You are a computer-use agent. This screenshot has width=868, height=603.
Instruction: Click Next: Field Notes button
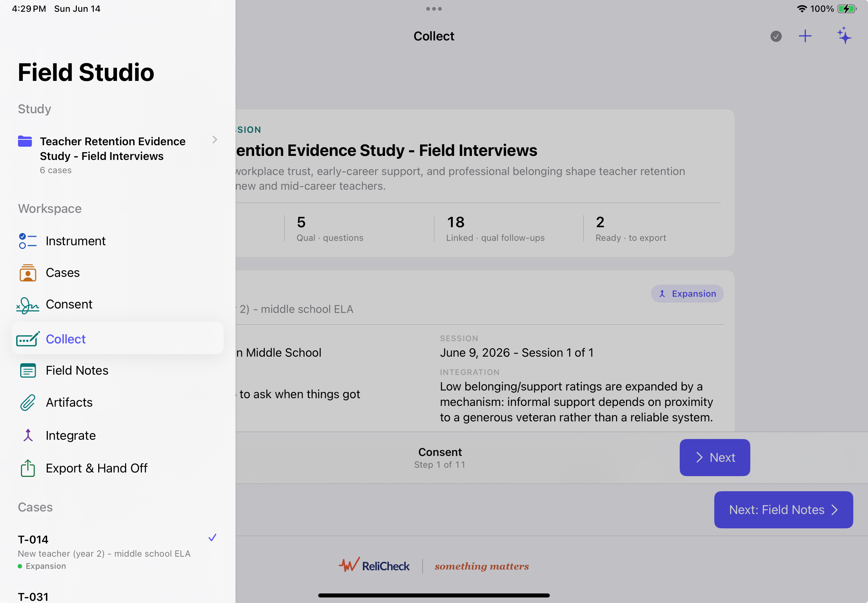tap(783, 510)
